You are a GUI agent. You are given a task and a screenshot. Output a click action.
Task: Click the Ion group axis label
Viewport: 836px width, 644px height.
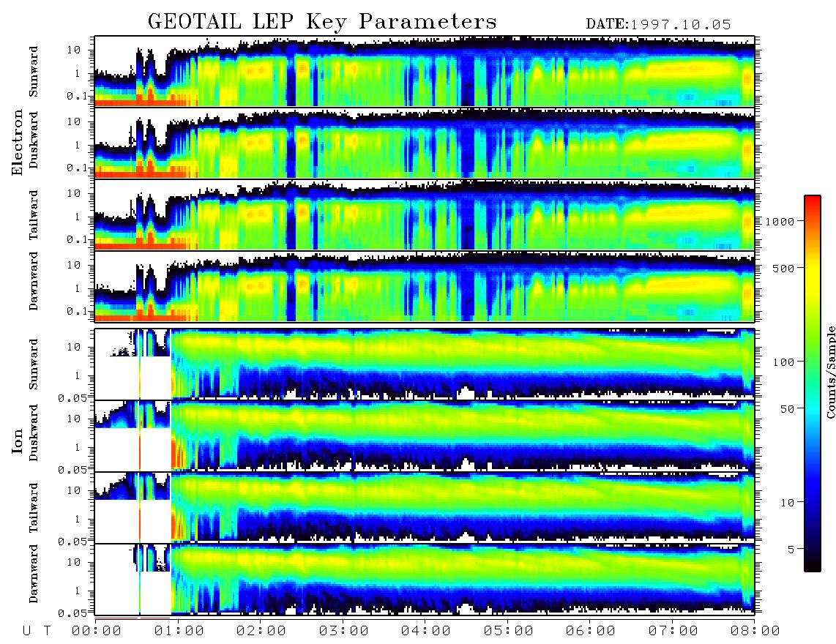pos(18,441)
